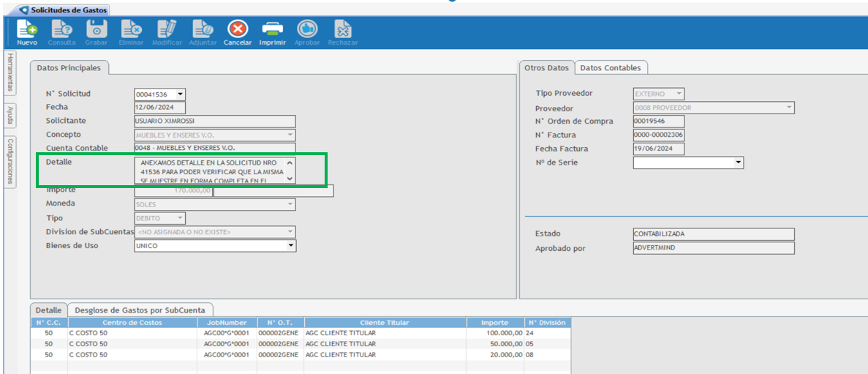Open the Tipo DEBITO dropdown
This screenshot has width=868, height=374.
pyautogui.click(x=181, y=218)
